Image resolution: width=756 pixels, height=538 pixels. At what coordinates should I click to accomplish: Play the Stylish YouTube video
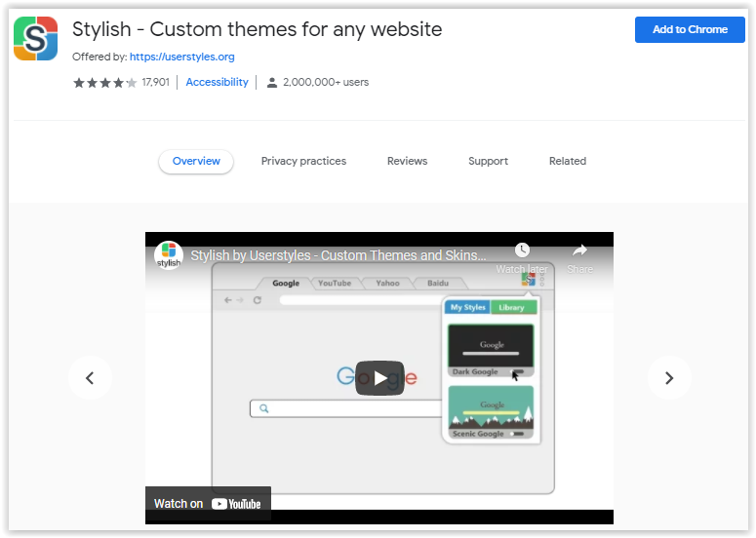(x=379, y=378)
